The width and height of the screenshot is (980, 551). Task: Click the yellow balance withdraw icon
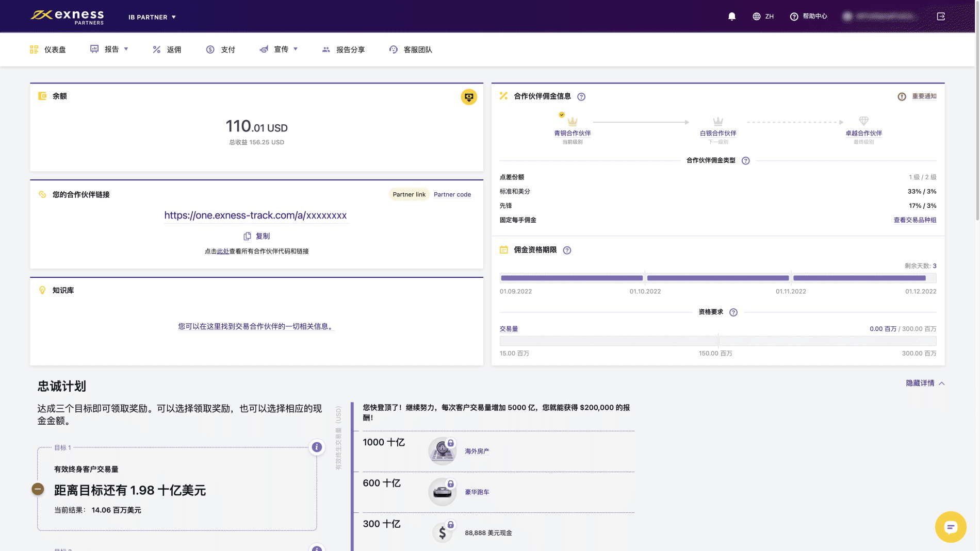468,97
